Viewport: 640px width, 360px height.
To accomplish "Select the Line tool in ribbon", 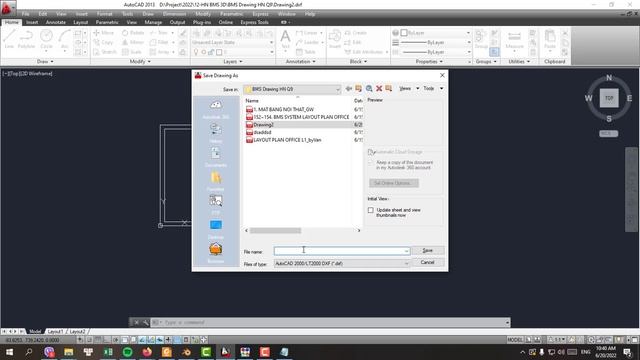I will click(x=9, y=39).
